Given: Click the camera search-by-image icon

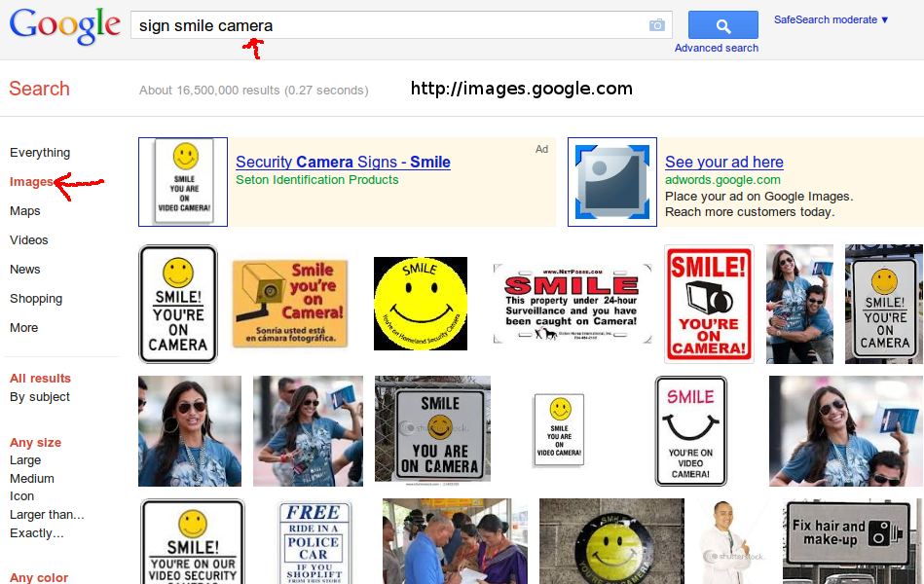Looking at the screenshot, I should coord(656,25).
